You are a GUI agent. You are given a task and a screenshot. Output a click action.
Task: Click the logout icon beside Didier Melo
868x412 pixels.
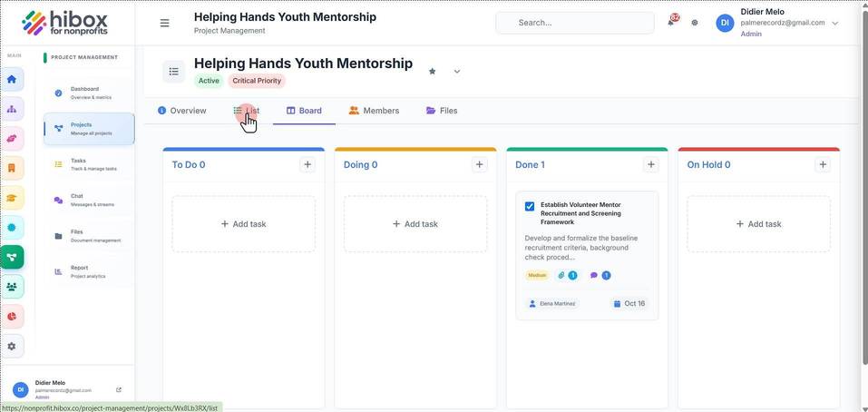click(119, 390)
